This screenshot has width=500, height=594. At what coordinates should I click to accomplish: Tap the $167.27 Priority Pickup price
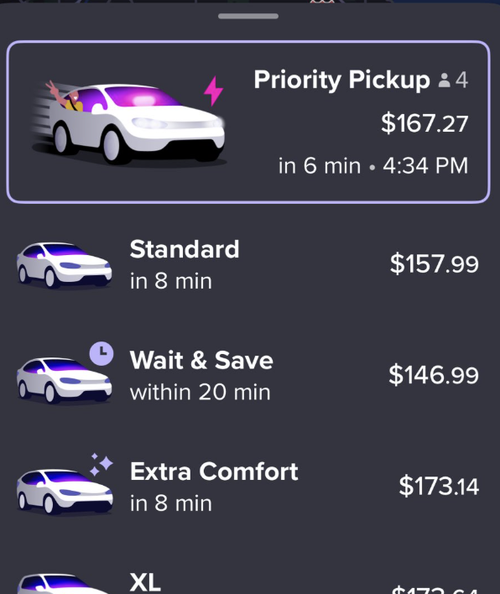[x=425, y=123]
